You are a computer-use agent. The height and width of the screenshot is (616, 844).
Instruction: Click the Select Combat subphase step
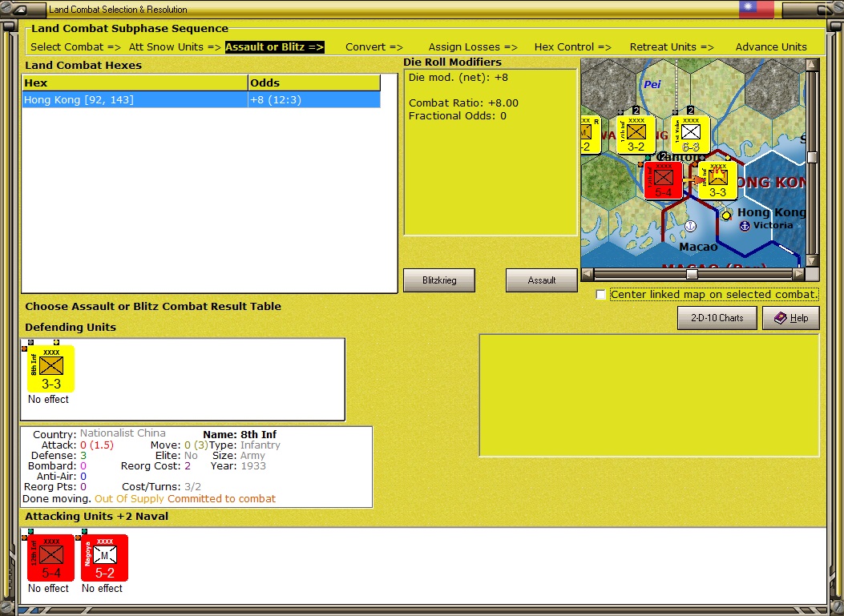(x=75, y=46)
